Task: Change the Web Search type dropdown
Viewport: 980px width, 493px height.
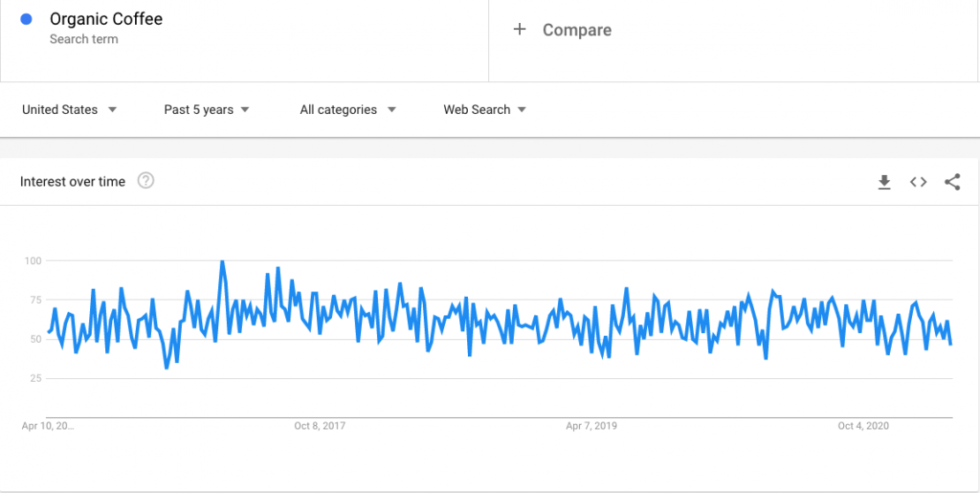Action: 485,110
